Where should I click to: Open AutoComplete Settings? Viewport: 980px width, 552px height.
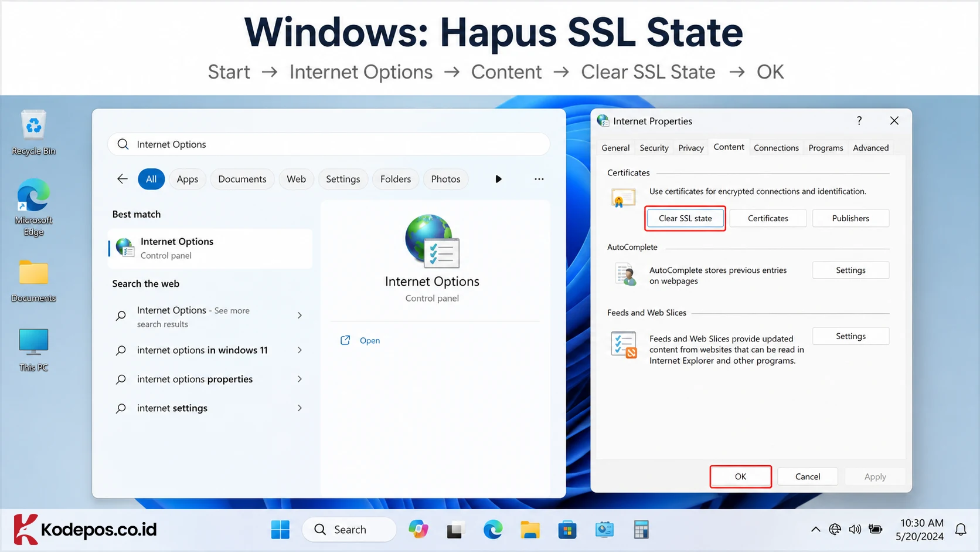pyautogui.click(x=850, y=270)
